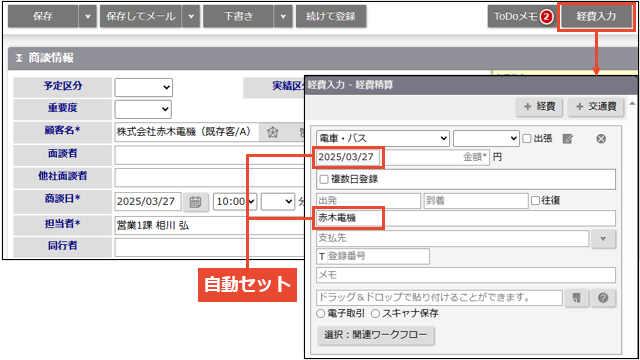Click the 到着 input field
Image resolution: width=640 pixels, height=360 pixels.
point(476,201)
